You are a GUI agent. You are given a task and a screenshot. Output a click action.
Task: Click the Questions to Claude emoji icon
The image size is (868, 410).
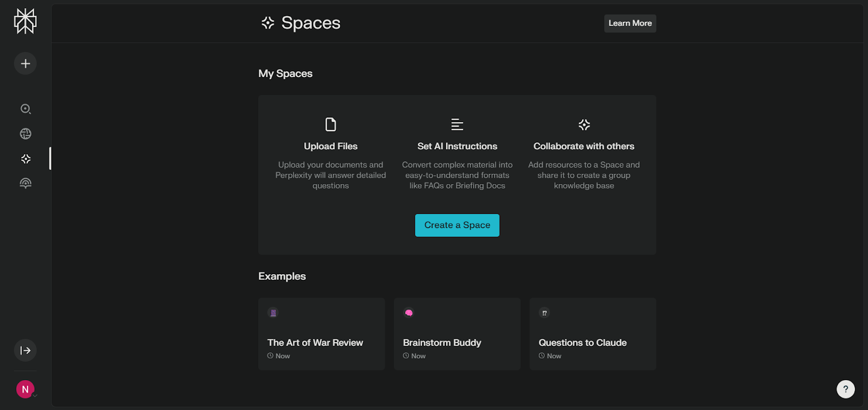point(545,313)
